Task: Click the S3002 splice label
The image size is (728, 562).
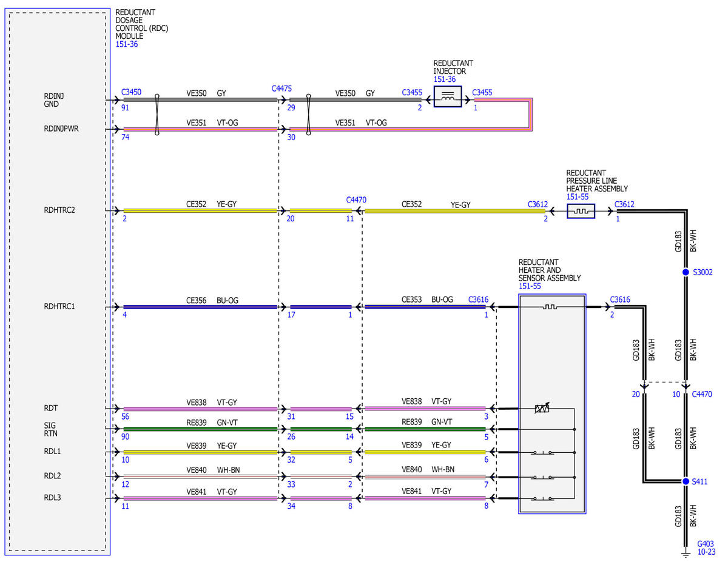Action: tap(702, 273)
